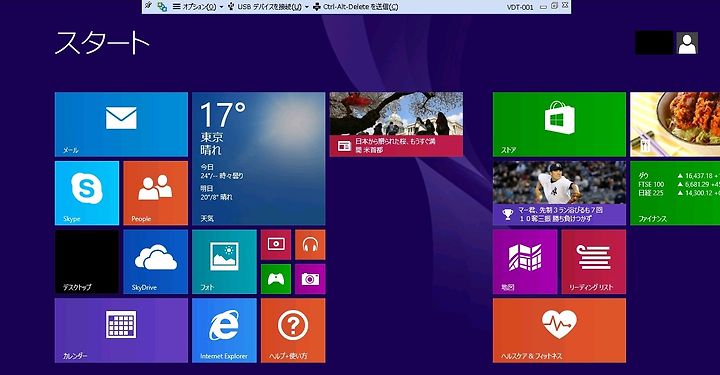Image resolution: width=720 pixels, height=375 pixels.
Task: Open the USB デバイスを接続(U) dropdown
Action: (268, 7)
